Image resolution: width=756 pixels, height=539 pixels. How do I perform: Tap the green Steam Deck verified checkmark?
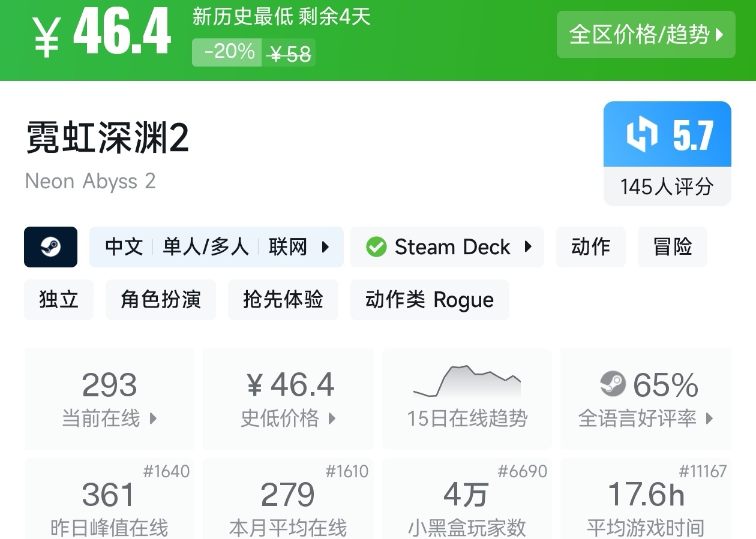(376, 247)
